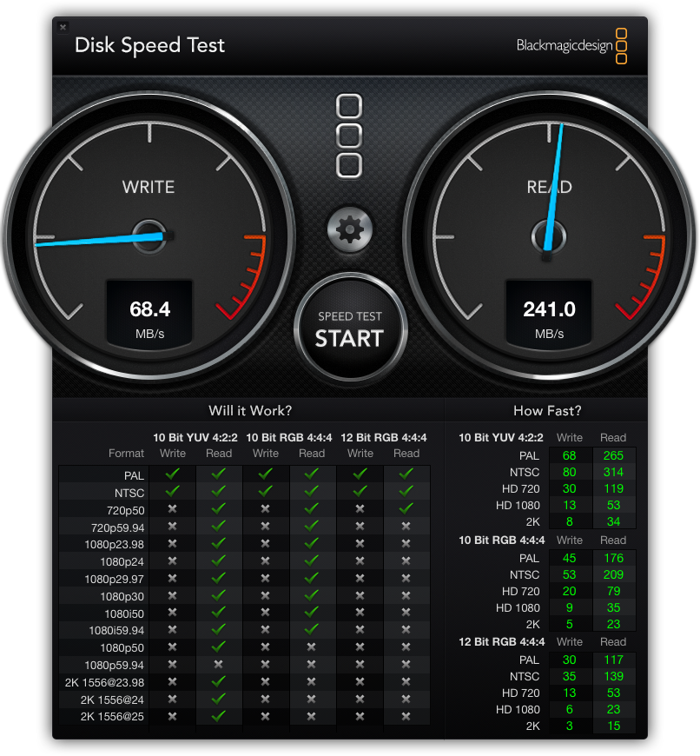
Task: Click 1080i50 10 Bit YUV read checkmark
Action: (218, 612)
